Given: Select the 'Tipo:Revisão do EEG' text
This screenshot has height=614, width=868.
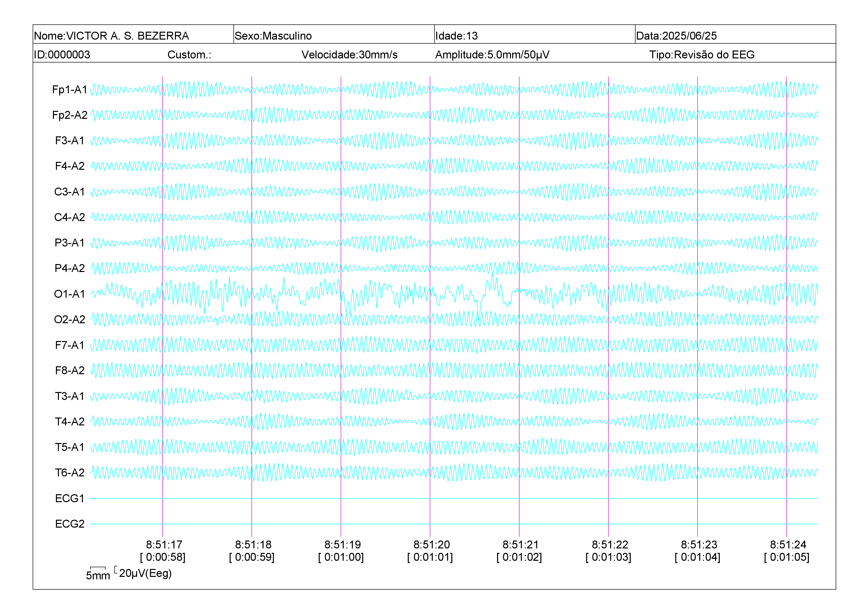Looking at the screenshot, I should click(702, 55).
